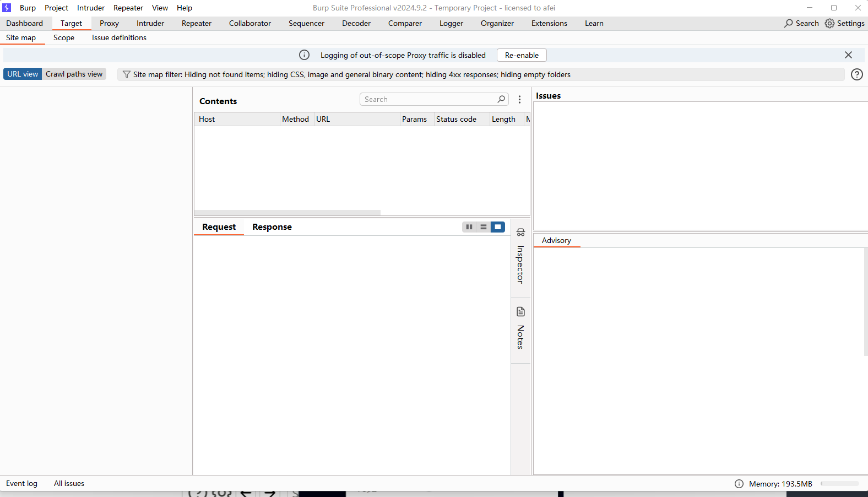868x497 pixels.
Task: Switch to the Proxy tab
Action: tap(109, 23)
